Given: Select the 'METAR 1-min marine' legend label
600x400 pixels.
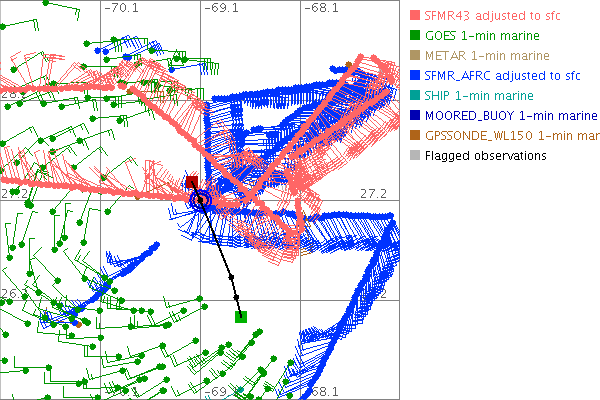Looking at the screenshot, I should 486,55.
